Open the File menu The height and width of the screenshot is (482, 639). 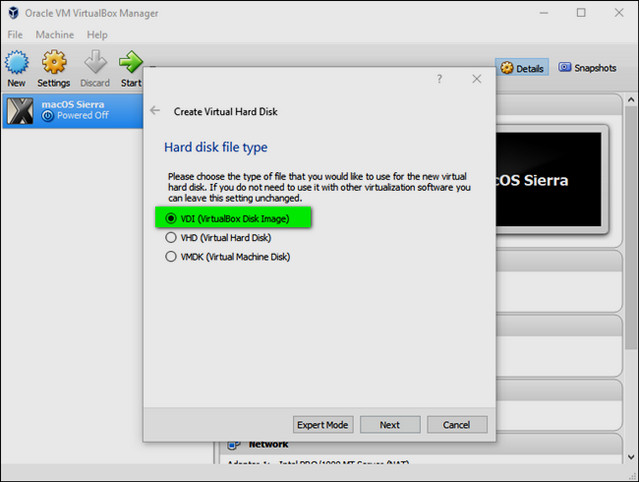point(15,35)
